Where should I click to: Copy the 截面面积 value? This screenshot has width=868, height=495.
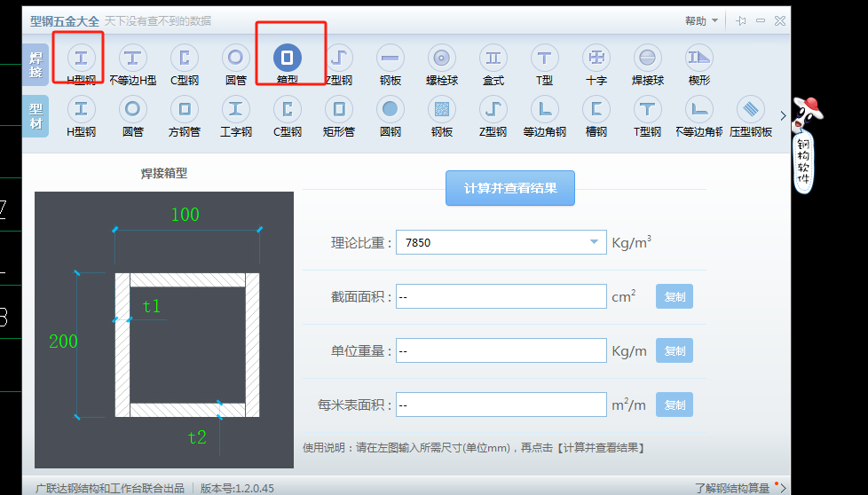coord(675,296)
